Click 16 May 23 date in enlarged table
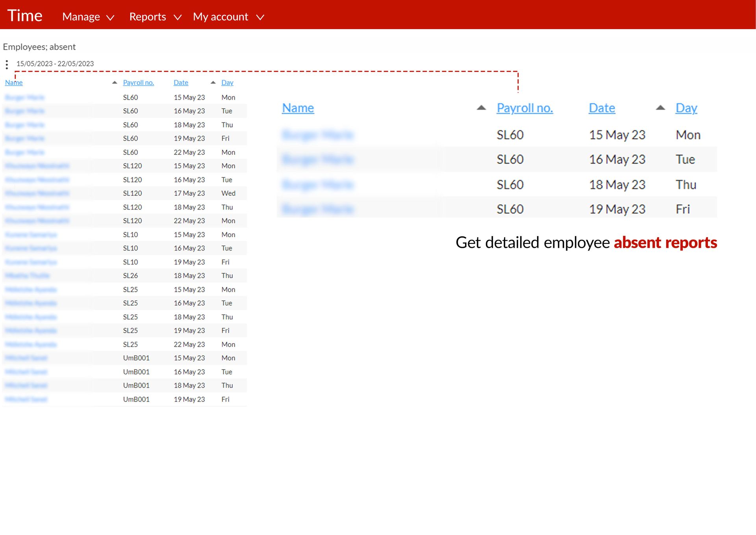 (617, 160)
